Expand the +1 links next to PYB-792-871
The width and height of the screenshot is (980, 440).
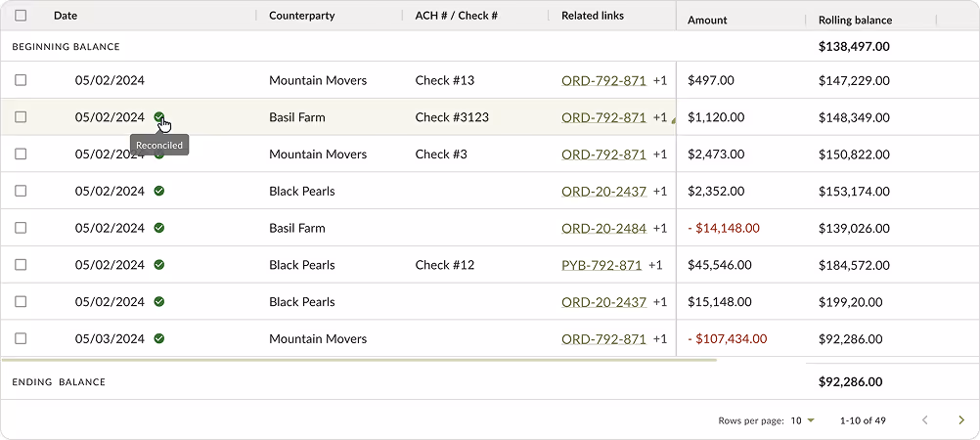point(655,265)
